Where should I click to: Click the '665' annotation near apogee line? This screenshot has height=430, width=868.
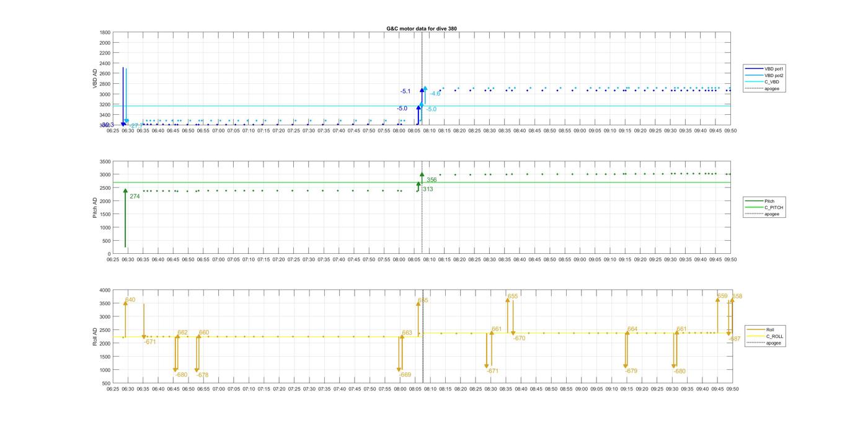(423, 300)
